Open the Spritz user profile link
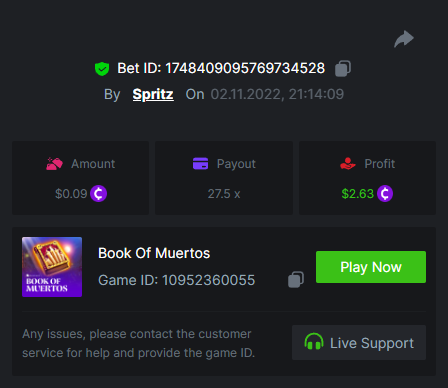Screen dimensions: 448x388 click(x=153, y=94)
